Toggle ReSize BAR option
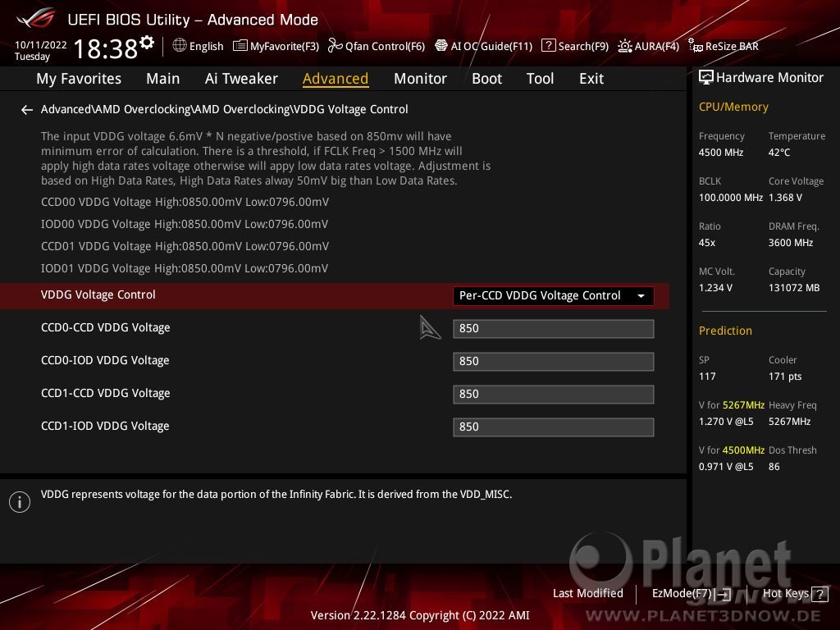Screen dimensions: 840x630 point(724,46)
